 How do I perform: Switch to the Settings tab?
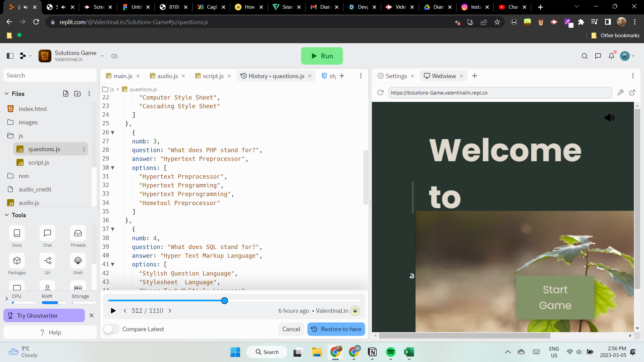click(396, 76)
